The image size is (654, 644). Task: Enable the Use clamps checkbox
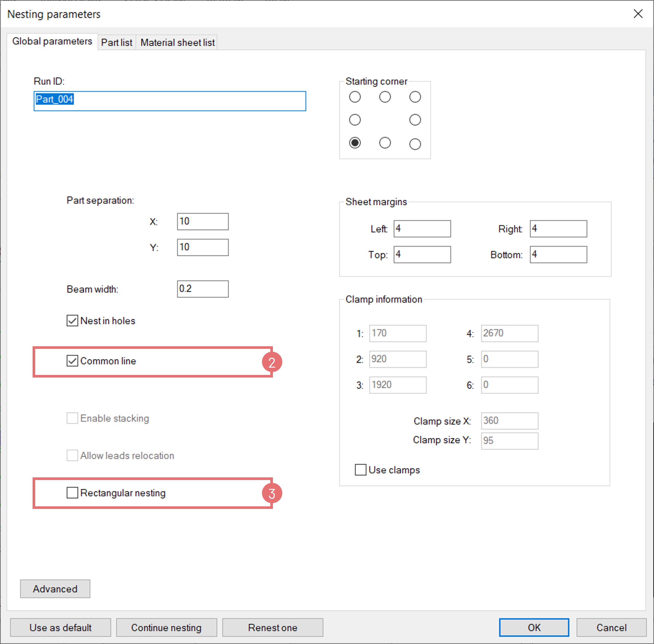[360, 470]
